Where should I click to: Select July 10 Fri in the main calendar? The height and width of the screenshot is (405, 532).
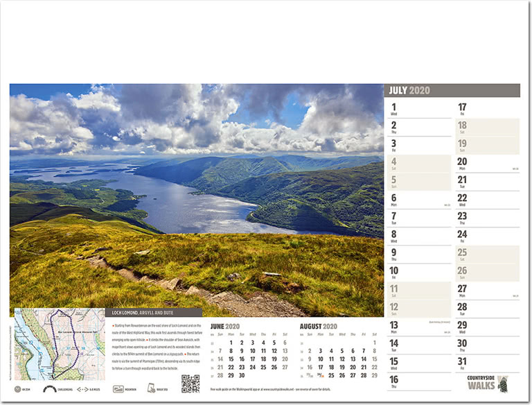pyautogui.click(x=419, y=273)
